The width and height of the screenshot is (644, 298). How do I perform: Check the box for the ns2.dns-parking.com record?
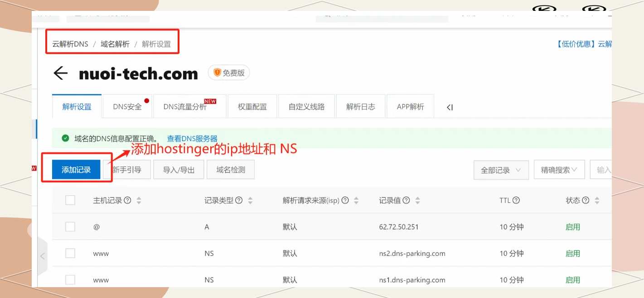pos(70,253)
